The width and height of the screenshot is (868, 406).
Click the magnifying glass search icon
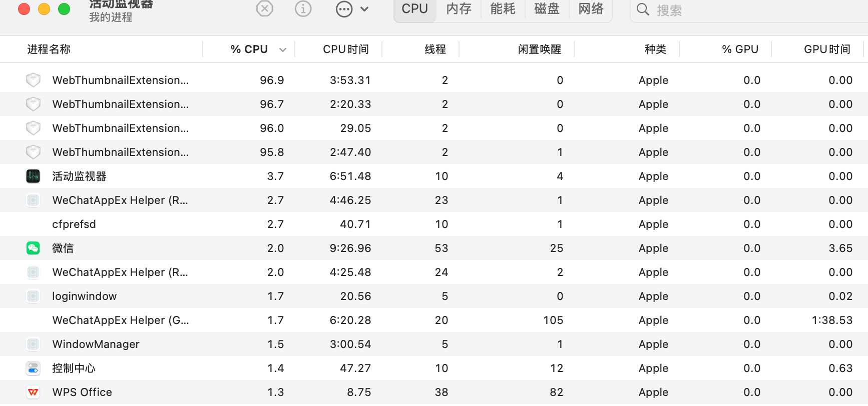click(x=643, y=9)
